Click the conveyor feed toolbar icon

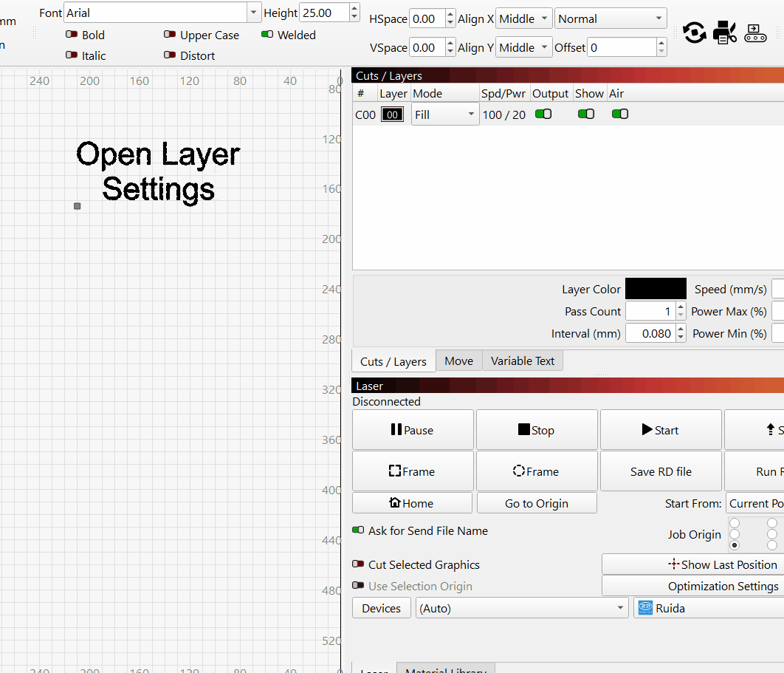click(x=755, y=33)
